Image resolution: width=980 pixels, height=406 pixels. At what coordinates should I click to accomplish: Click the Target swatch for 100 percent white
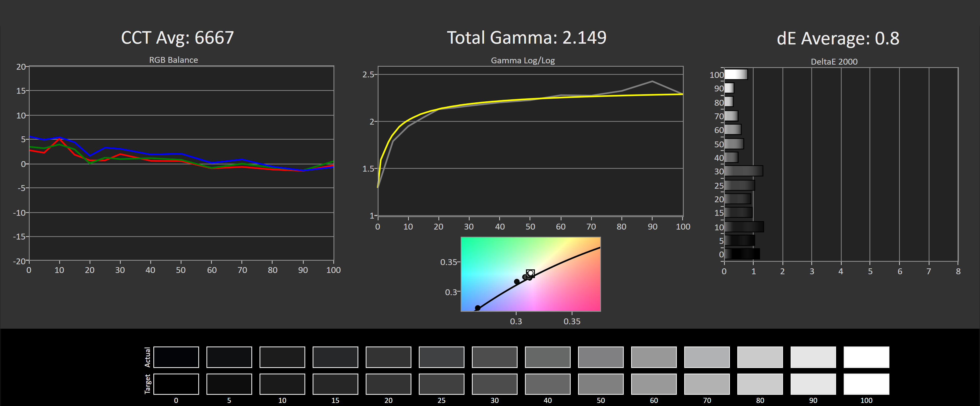pos(866,384)
